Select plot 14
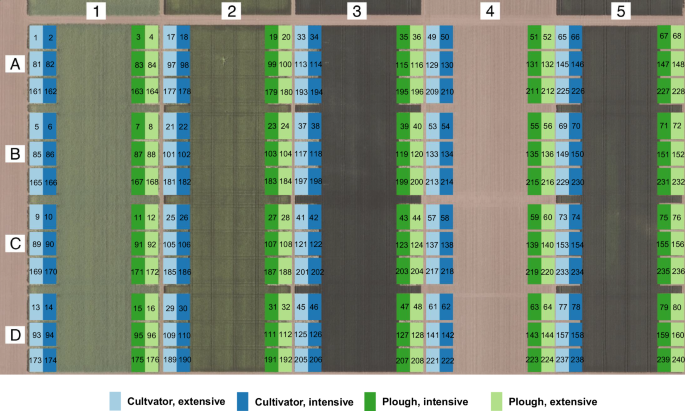Image resolution: width=685 pixels, height=411 pixels. 50,307
